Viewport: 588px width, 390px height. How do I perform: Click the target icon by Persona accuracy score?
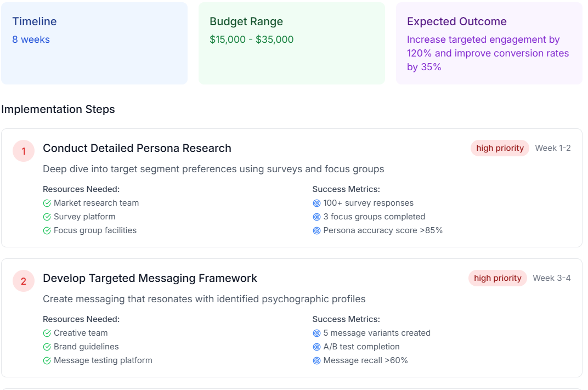pos(316,230)
